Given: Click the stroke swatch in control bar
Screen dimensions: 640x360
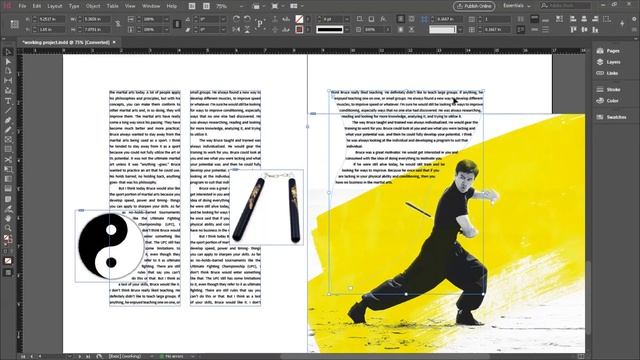Looking at the screenshot, I should tap(299, 29).
